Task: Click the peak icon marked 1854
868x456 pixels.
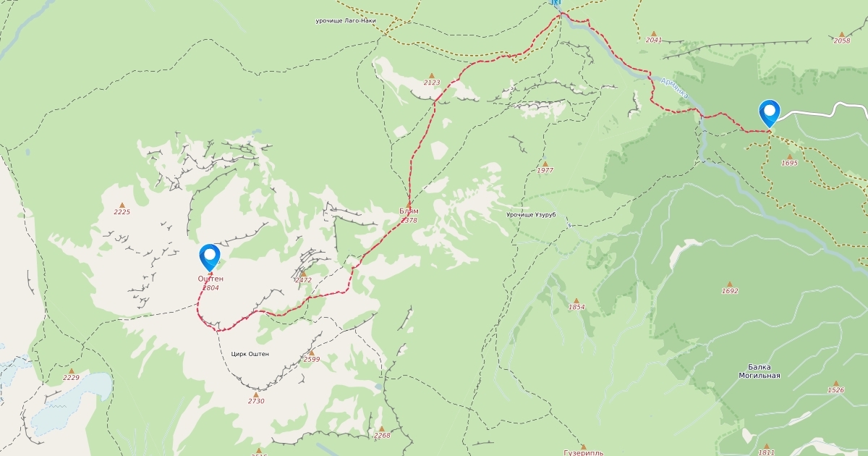Action: coord(576,300)
